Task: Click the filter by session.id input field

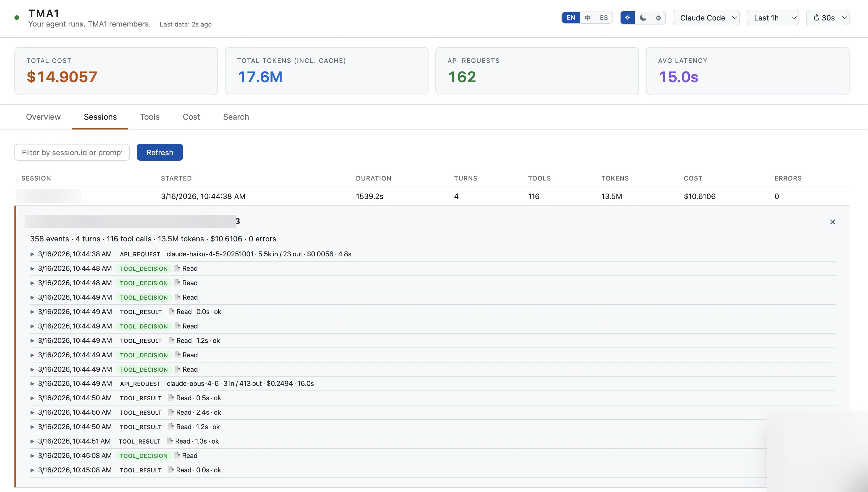Action: (72, 152)
